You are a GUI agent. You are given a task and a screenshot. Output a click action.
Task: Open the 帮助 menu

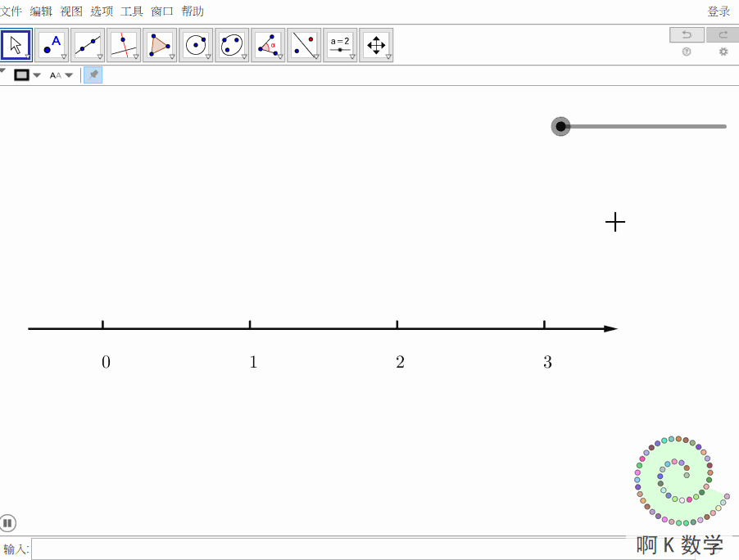tap(193, 11)
